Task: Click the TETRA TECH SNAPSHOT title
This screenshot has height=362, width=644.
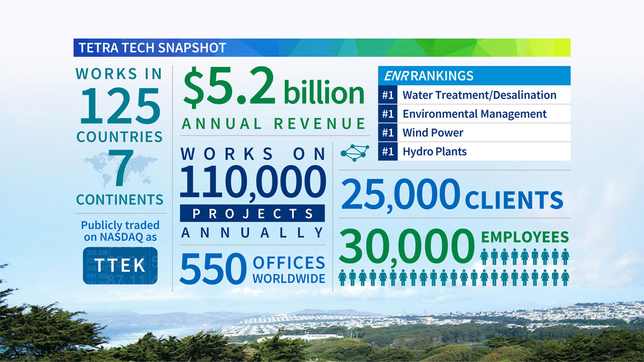Action: click(x=152, y=48)
